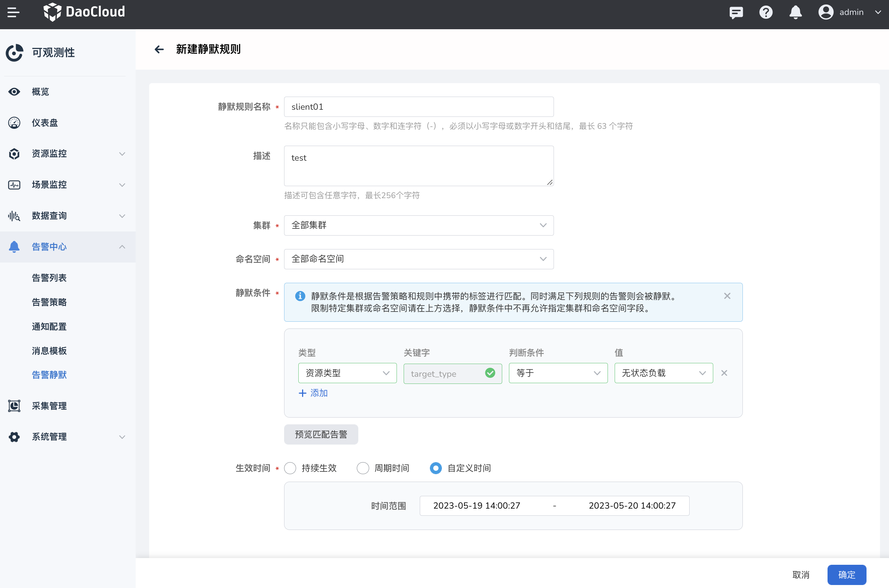Image resolution: width=889 pixels, height=588 pixels.
Task: Expand the 数据查询 chevron
Action: [122, 216]
